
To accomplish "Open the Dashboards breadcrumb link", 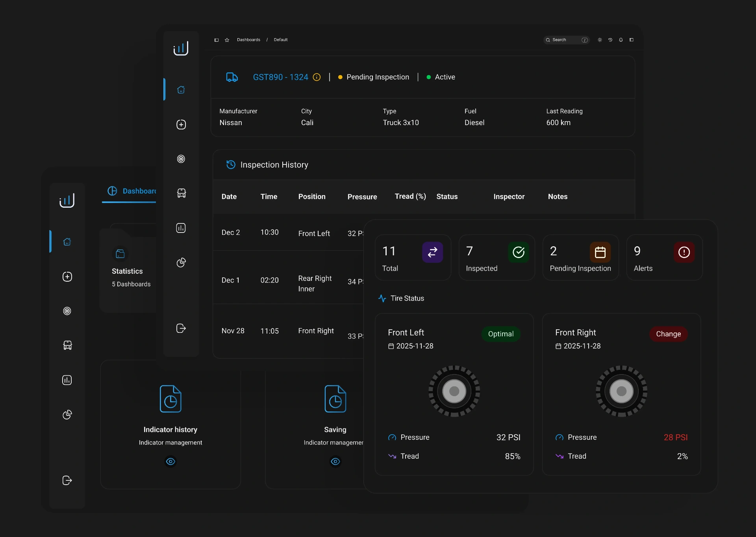I will (248, 40).
